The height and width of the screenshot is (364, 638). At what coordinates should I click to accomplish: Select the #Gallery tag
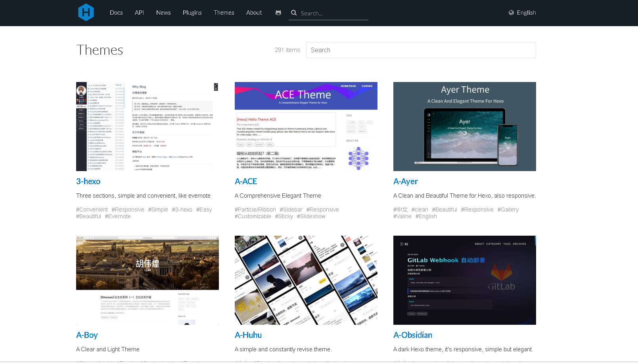pyautogui.click(x=508, y=210)
